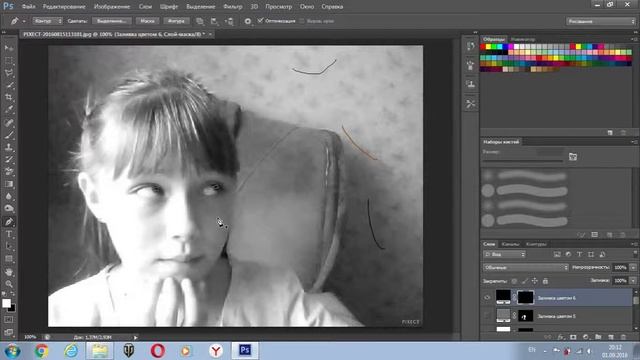Open the pen gear settings icon
The width and height of the screenshot is (640, 360).
tap(248, 21)
